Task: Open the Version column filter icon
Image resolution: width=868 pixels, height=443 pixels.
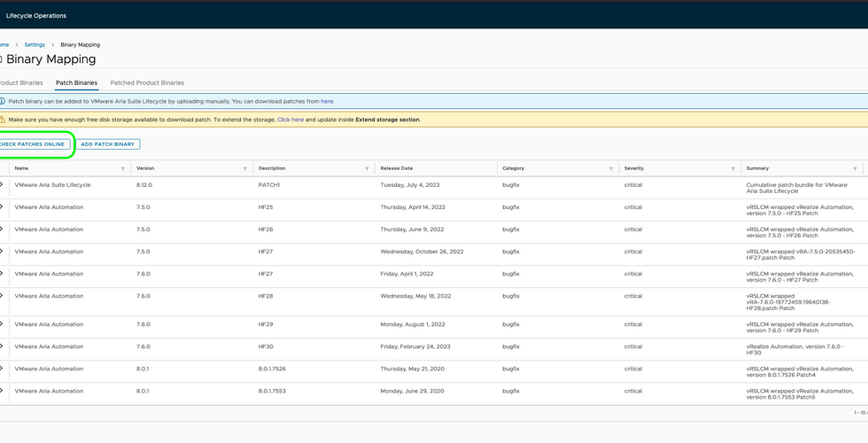Action: point(244,169)
